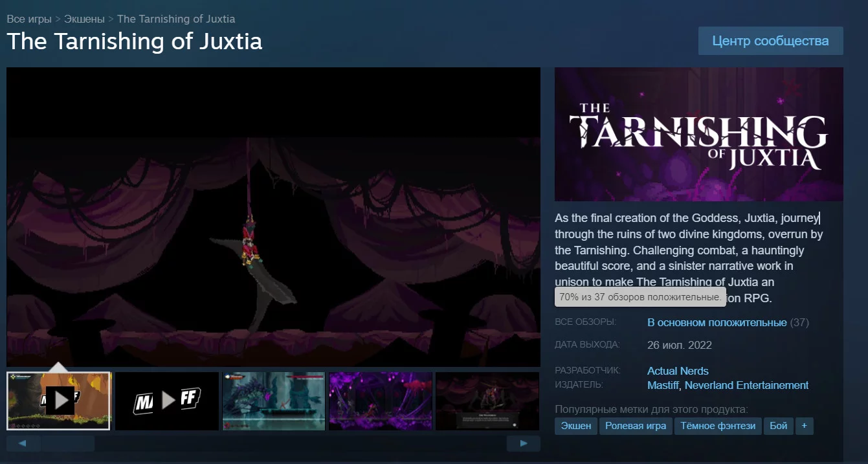Viewport: 868px width, 464px height.
Task: Click the review count '(37)'
Action: click(799, 322)
